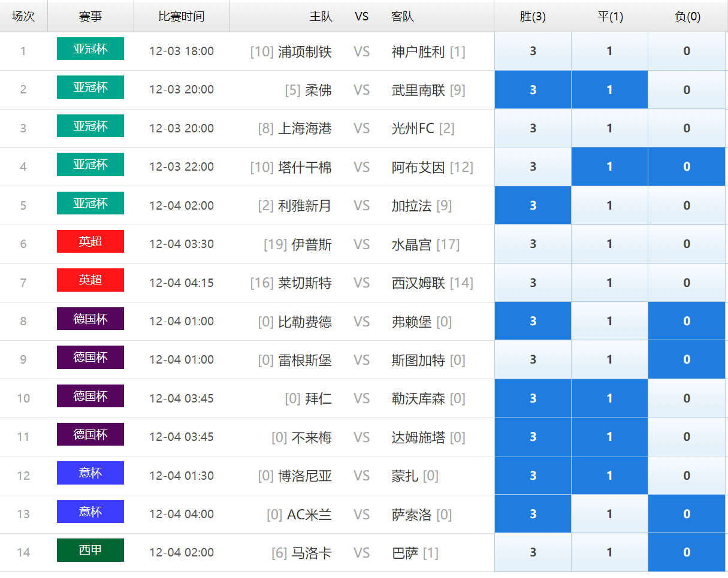The height and width of the screenshot is (578, 728).
Task: Click match time 12-03 22:00
Action: [182, 167]
